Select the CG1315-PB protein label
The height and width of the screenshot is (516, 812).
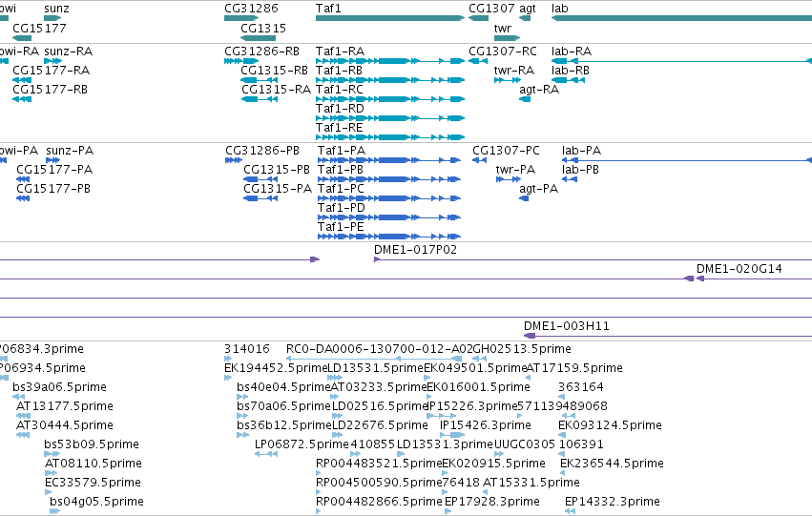pyautogui.click(x=277, y=170)
